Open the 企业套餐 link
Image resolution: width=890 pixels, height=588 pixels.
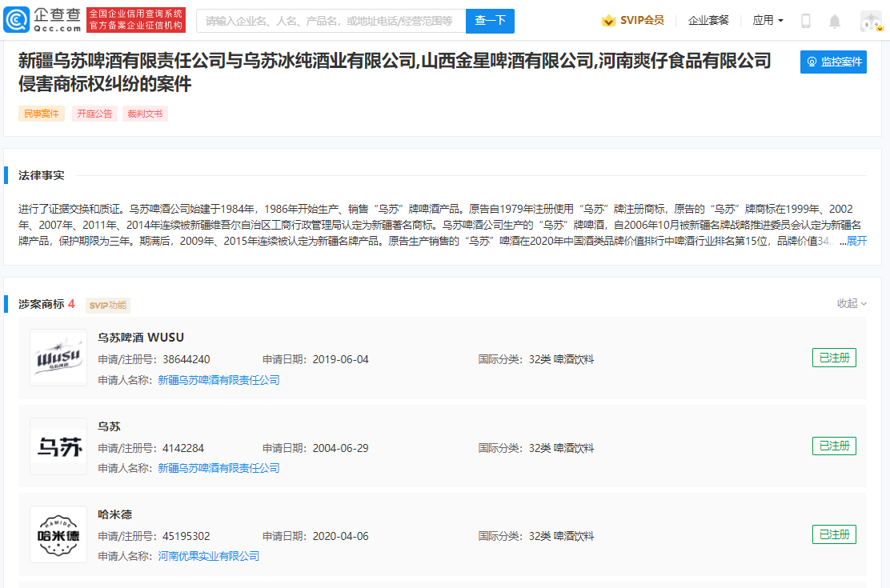click(x=708, y=21)
